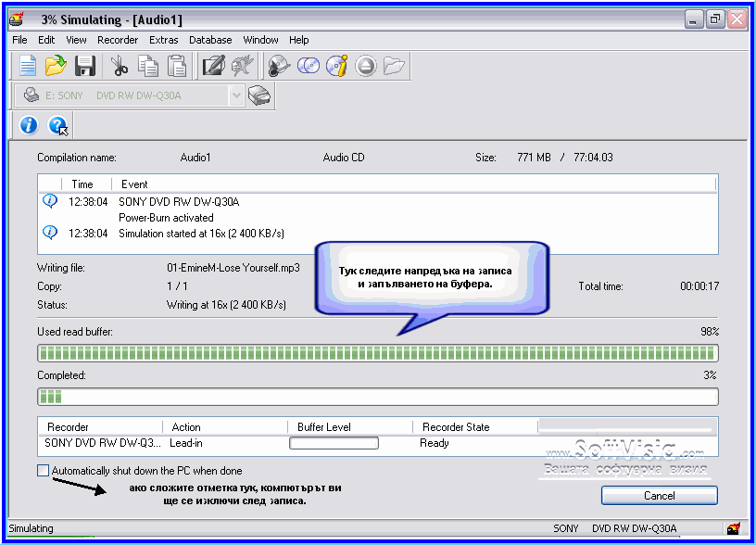Click 'DVD RW DW-Q30A' in status bar
This screenshot has height=545, width=756.
coord(634,528)
